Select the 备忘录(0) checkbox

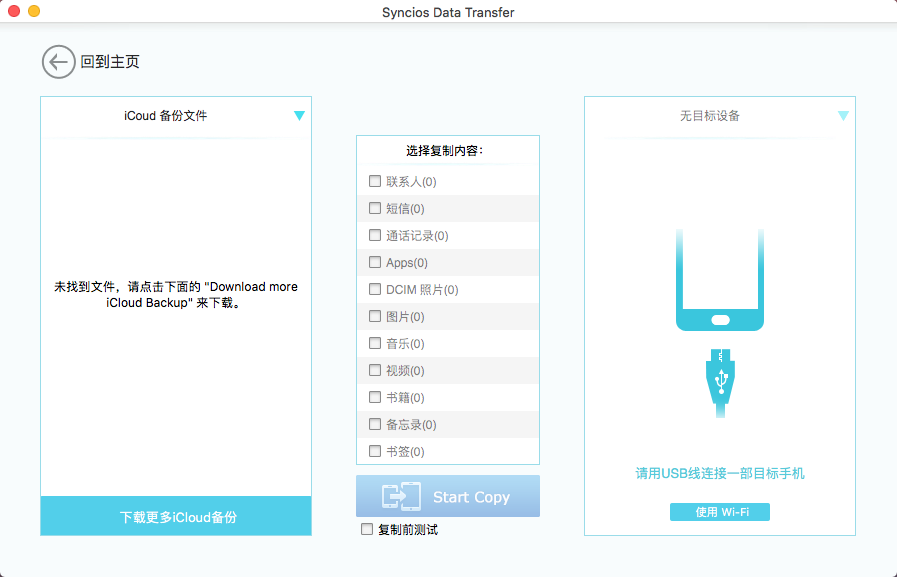[x=375, y=424]
